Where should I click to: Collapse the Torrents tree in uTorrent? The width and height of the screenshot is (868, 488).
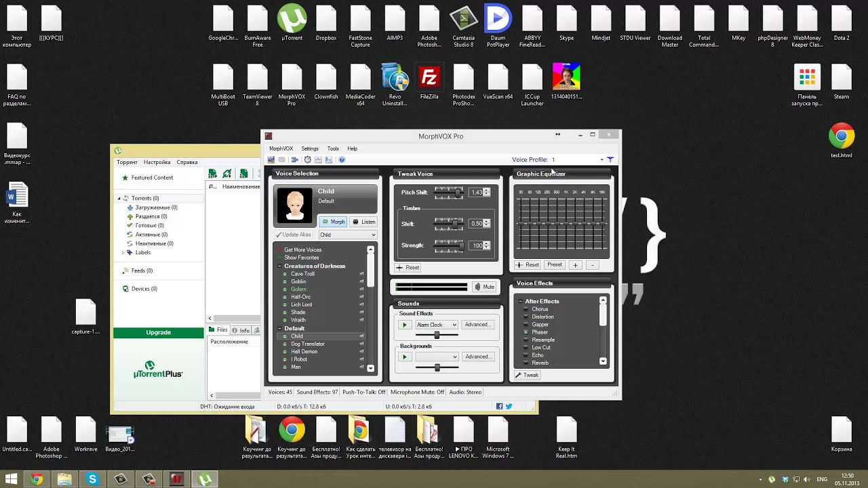[119, 199]
